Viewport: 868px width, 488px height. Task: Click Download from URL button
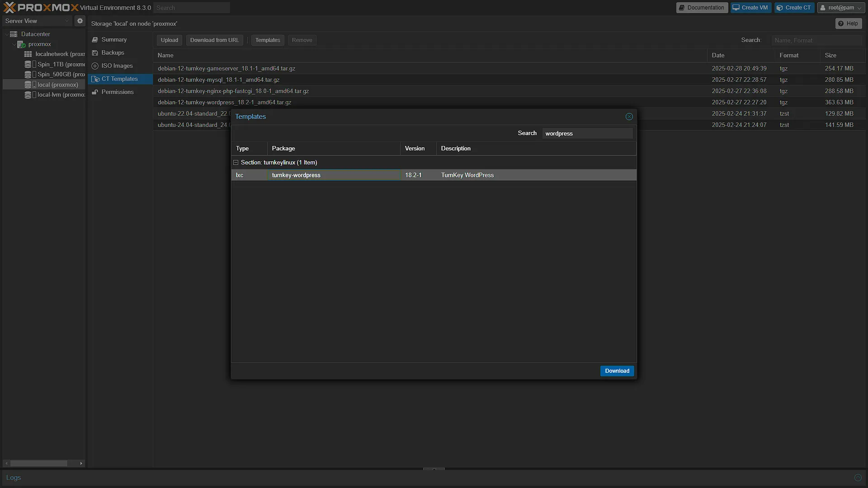click(215, 40)
